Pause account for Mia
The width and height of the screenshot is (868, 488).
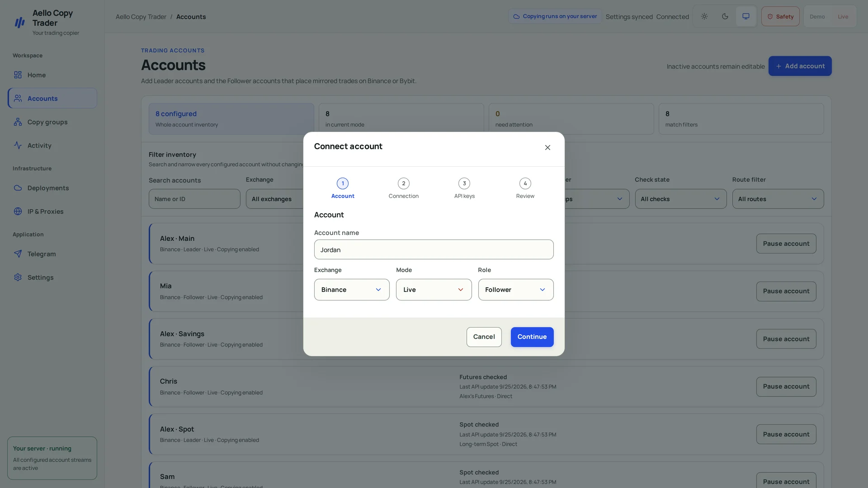point(786,291)
